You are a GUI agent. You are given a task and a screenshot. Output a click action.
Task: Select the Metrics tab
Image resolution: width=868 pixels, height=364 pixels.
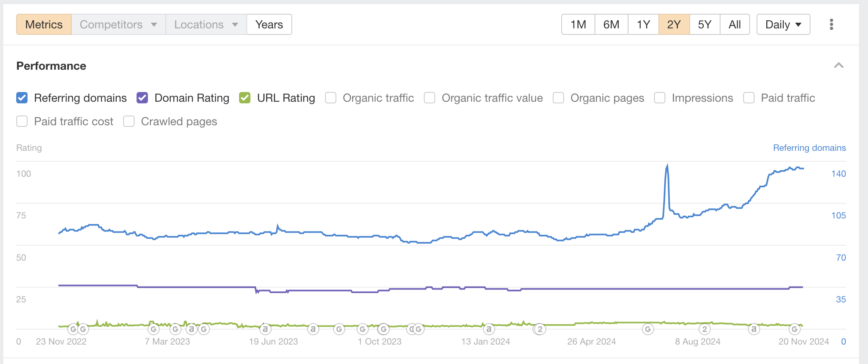click(43, 24)
